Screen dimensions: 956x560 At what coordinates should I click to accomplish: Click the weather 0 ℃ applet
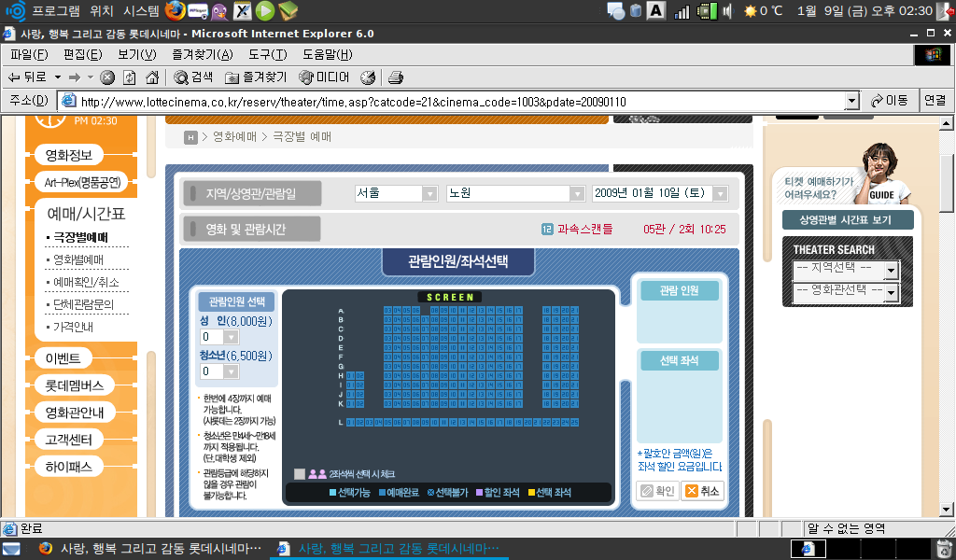tap(763, 11)
